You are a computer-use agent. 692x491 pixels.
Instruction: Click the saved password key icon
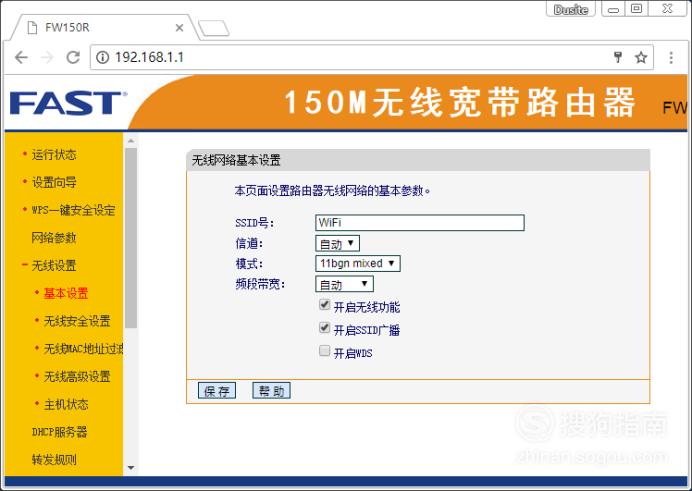(x=618, y=57)
